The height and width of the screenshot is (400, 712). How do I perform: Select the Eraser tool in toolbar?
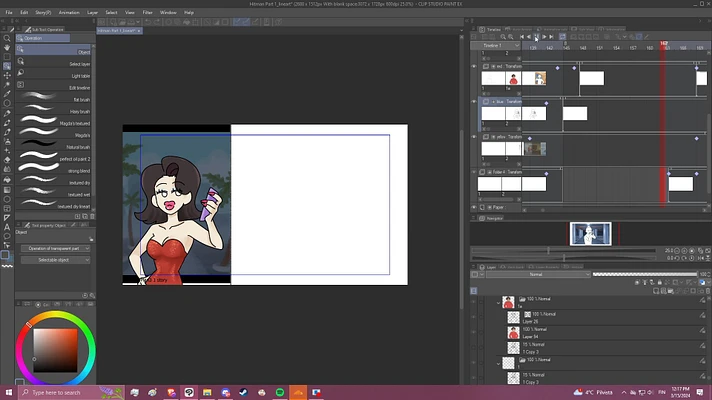coord(7,160)
